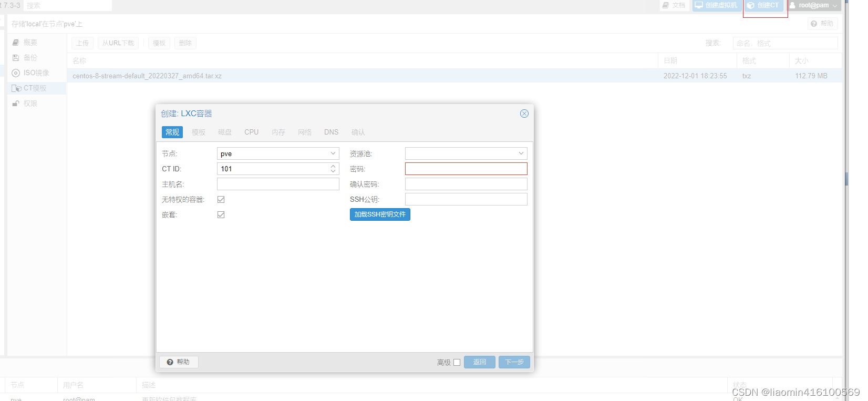The image size is (868, 401).
Task: Open the 确认 tab in the dialog
Action: coord(358,132)
